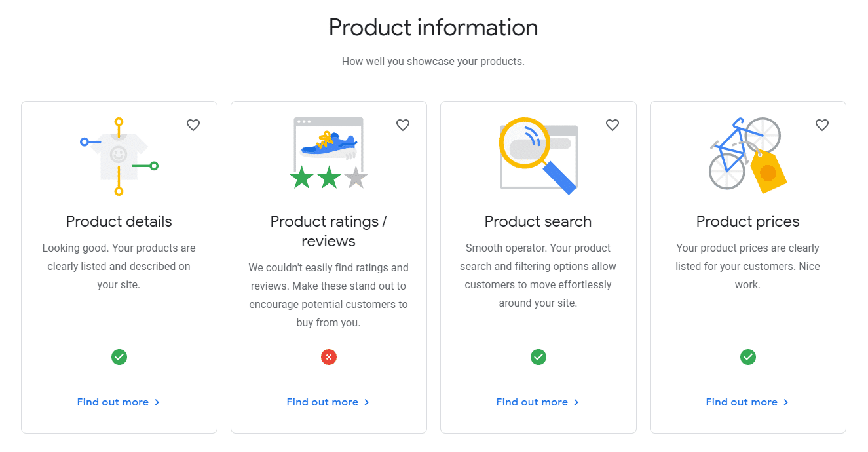The width and height of the screenshot is (868, 452).
Task: Favorite the Product details card heart
Action: pos(193,125)
